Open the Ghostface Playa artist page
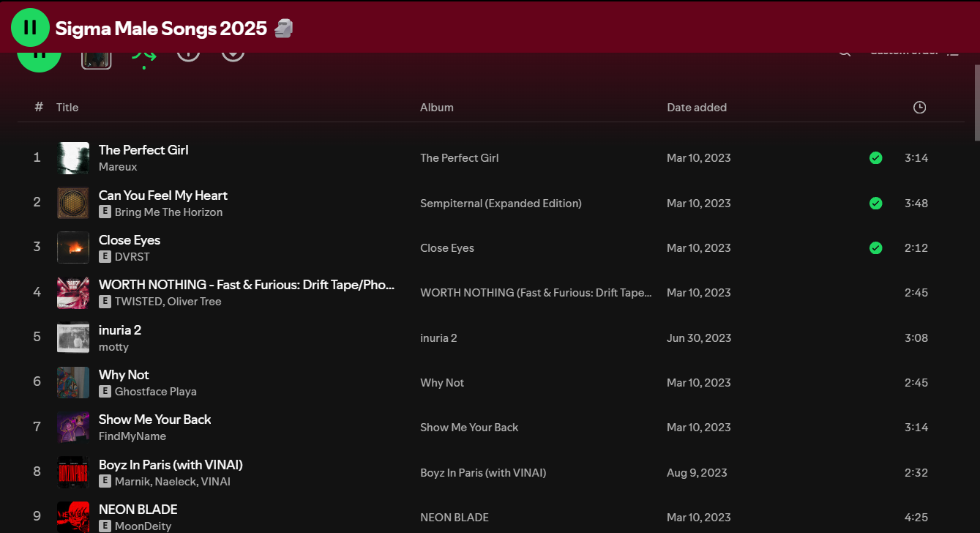 tap(155, 392)
